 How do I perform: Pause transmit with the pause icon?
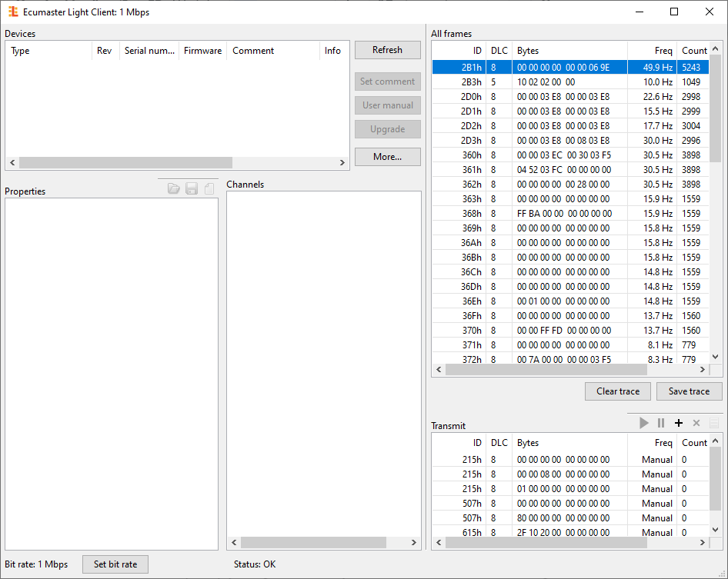661,423
